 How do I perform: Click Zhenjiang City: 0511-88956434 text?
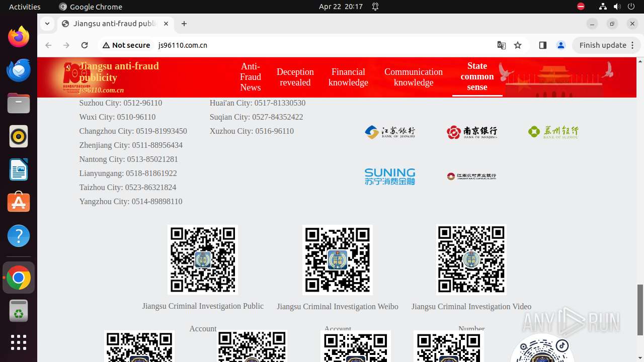pyautogui.click(x=131, y=145)
